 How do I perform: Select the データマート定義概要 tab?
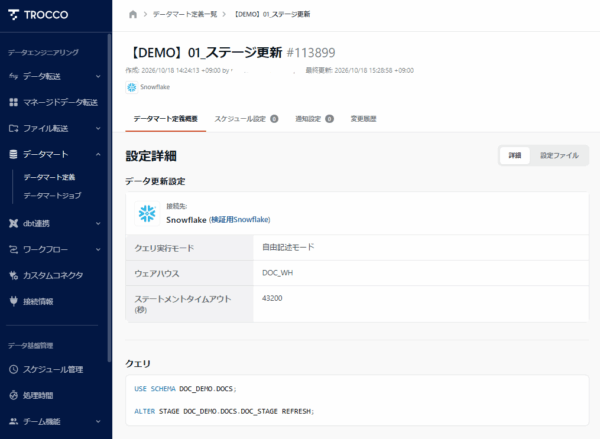(165, 119)
